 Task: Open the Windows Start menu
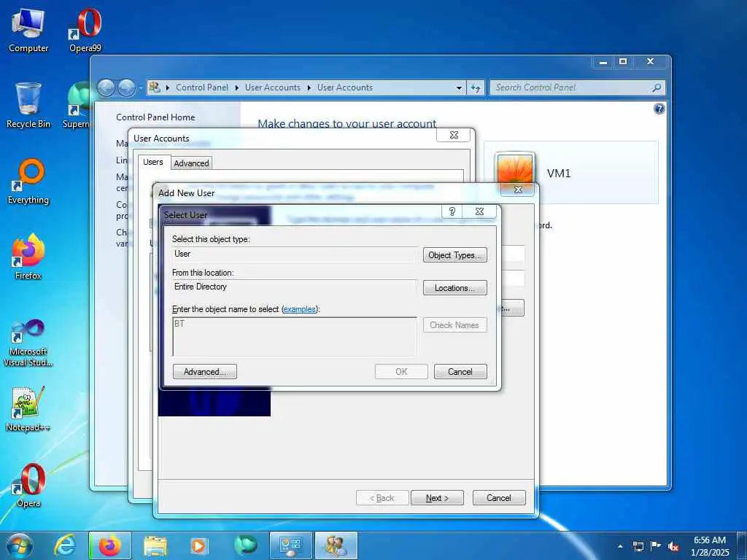click(x=19, y=545)
